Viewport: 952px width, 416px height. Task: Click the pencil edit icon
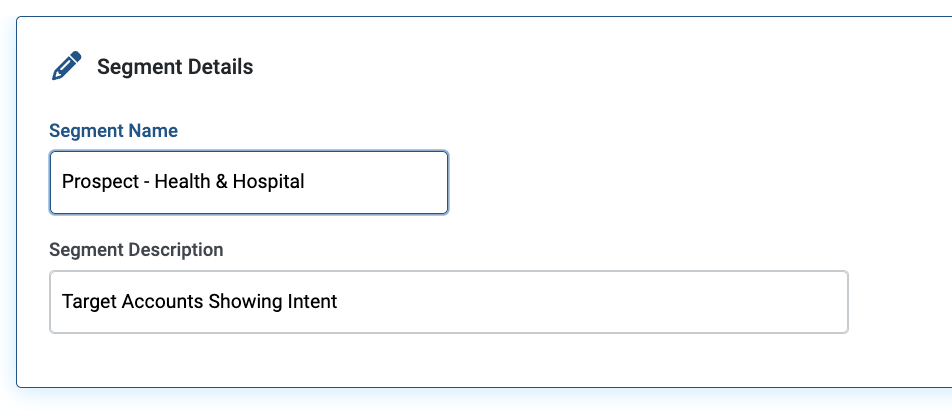66,66
